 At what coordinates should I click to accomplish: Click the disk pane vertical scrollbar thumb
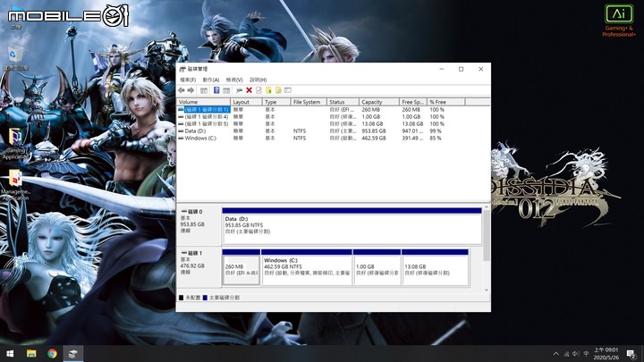coord(487,236)
